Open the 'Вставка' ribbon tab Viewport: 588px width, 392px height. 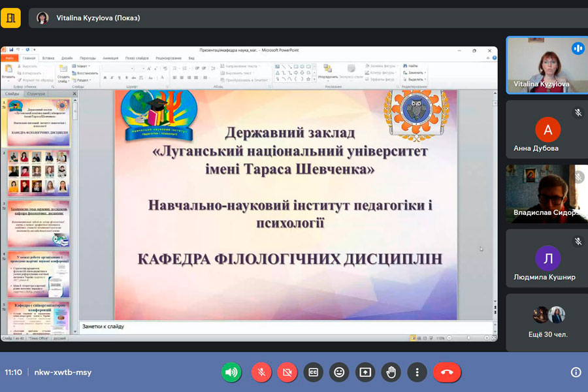pyautogui.click(x=48, y=58)
